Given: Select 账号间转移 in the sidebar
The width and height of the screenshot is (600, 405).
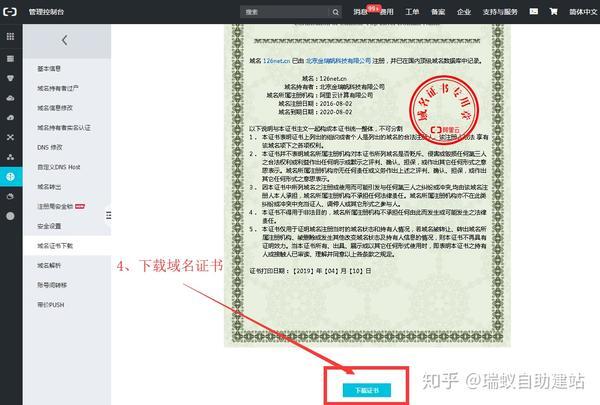Looking at the screenshot, I should pyautogui.click(x=52, y=285).
